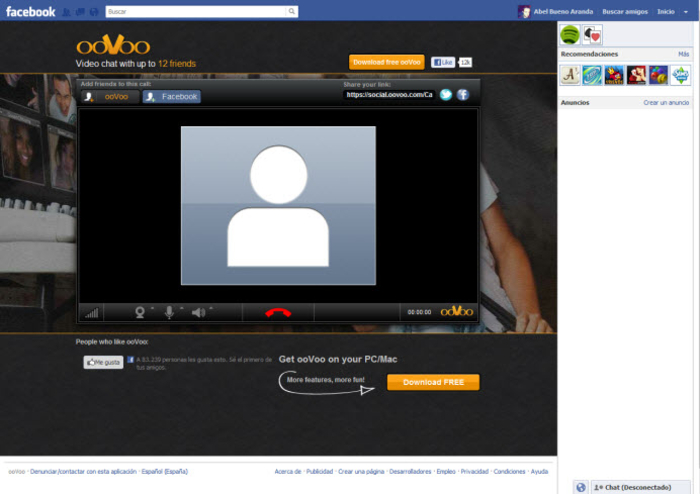Click Español (España) language link
Image resolution: width=700 pixels, height=494 pixels.
(165, 472)
